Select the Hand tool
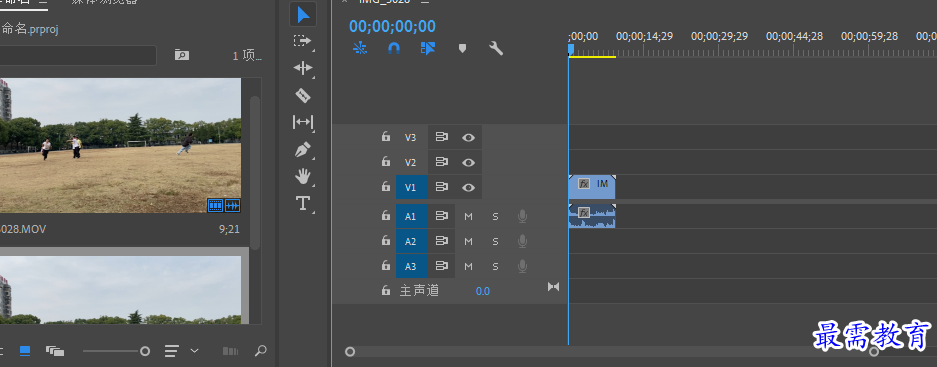 tap(303, 176)
